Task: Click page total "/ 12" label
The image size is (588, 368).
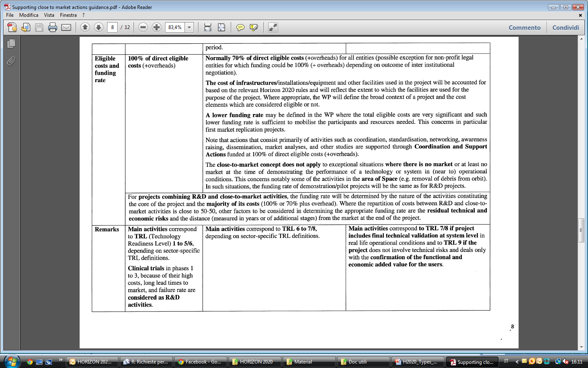Action: [x=125, y=27]
